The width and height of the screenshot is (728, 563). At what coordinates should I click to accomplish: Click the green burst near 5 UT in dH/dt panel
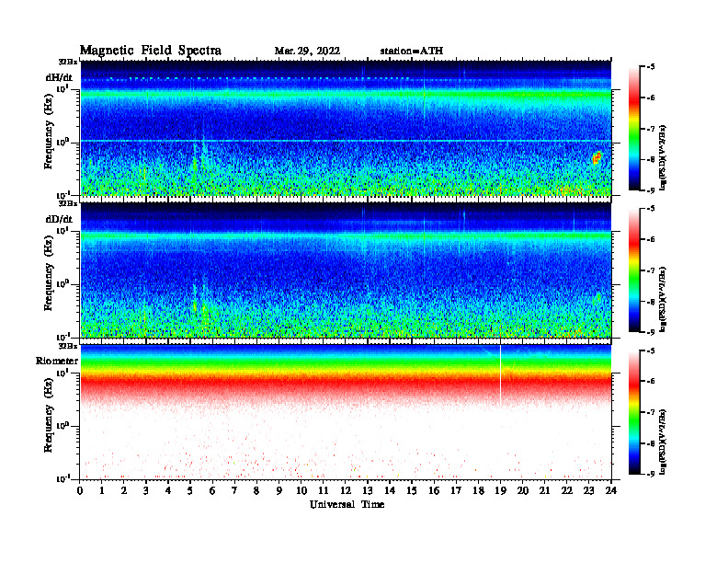[x=196, y=164]
